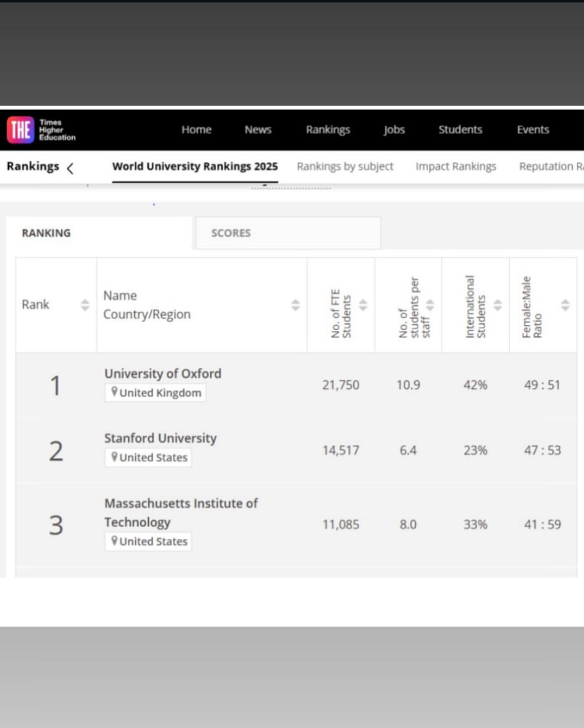The width and height of the screenshot is (584, 728).
Task: Sort by International Students arrows
Action: [x=498, y=305]
